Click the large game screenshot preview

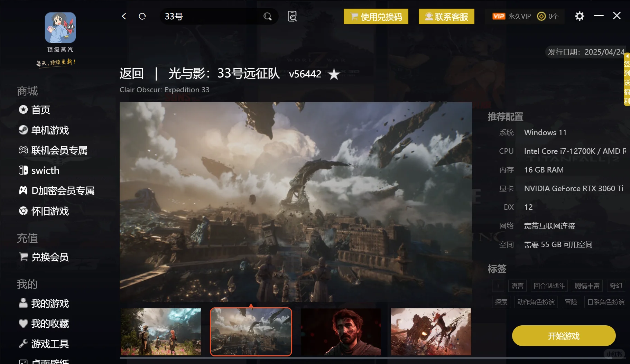[x=296, y=202]
